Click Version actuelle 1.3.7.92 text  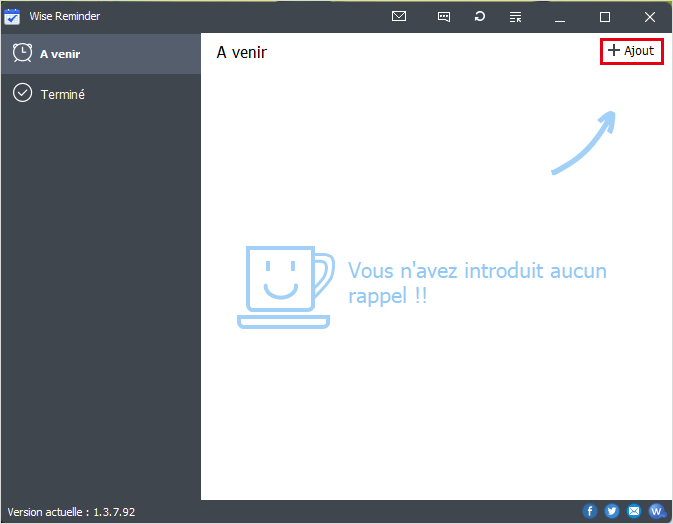[71, 512]
